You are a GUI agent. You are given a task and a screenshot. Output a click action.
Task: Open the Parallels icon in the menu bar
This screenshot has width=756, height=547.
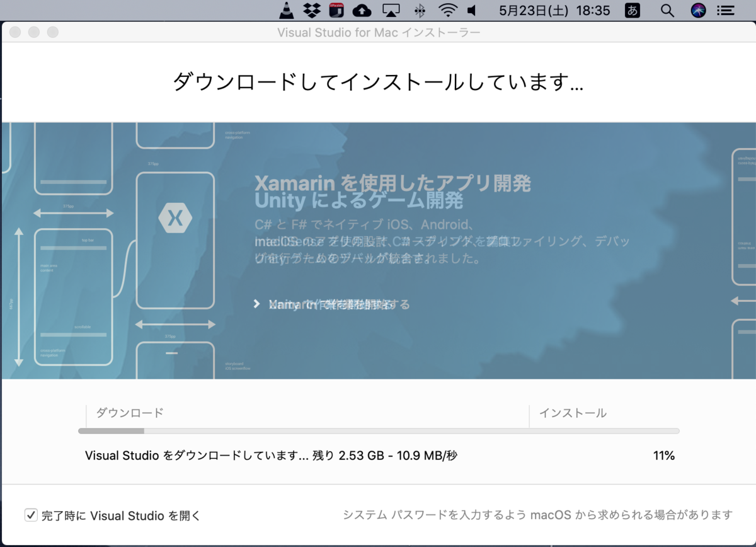336,10
